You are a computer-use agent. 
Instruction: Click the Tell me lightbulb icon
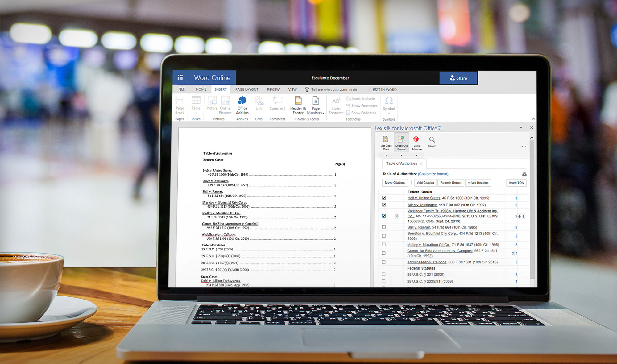[307, 89]
